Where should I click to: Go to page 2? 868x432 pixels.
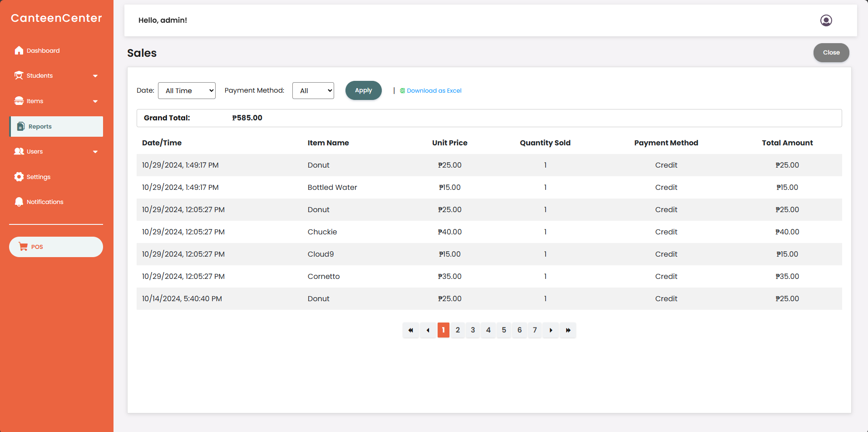(x=458, y=330)
